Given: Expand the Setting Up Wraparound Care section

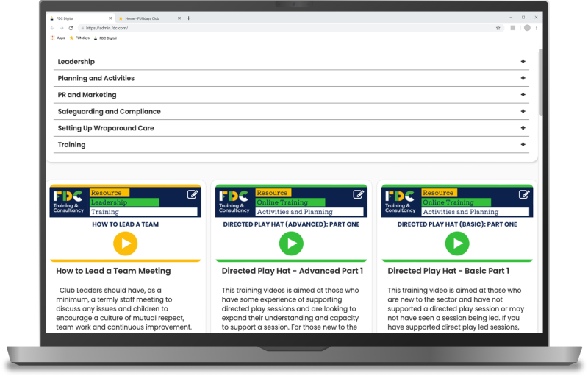Looking at the screenshot, I should coord(523,128).
